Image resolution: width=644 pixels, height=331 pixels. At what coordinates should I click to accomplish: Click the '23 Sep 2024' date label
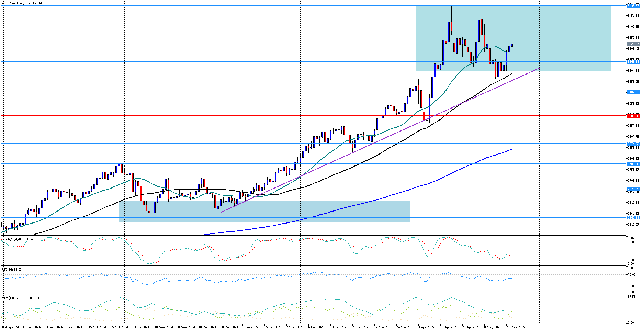tap(54, 327)
